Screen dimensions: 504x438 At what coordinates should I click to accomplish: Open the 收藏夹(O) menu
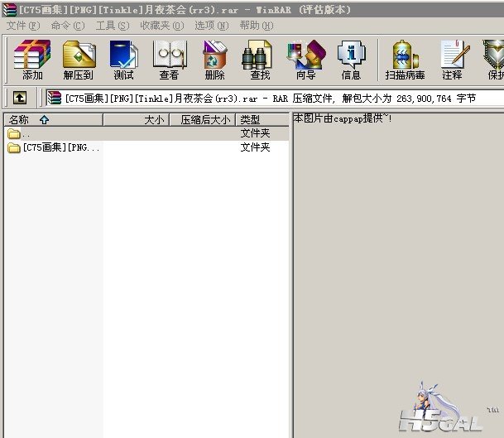pos(162,26)
